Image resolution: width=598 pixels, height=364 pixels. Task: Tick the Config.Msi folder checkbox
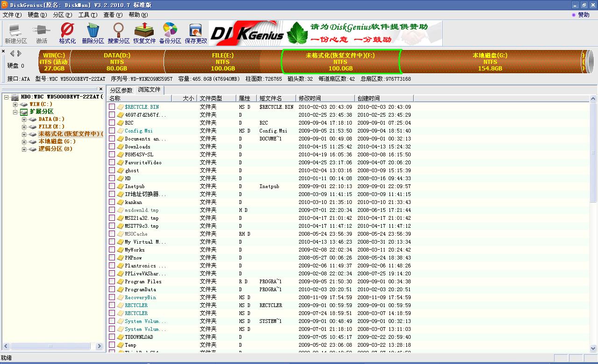pyautogui.click(x=112, y=131)
